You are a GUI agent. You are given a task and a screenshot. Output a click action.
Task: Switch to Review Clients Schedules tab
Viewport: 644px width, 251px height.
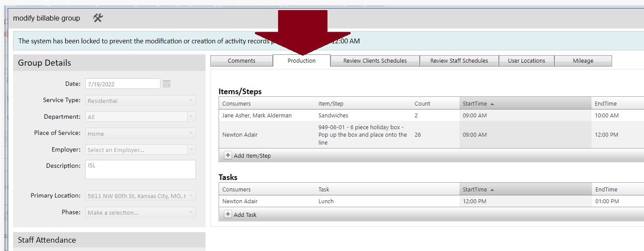[375, 61]
